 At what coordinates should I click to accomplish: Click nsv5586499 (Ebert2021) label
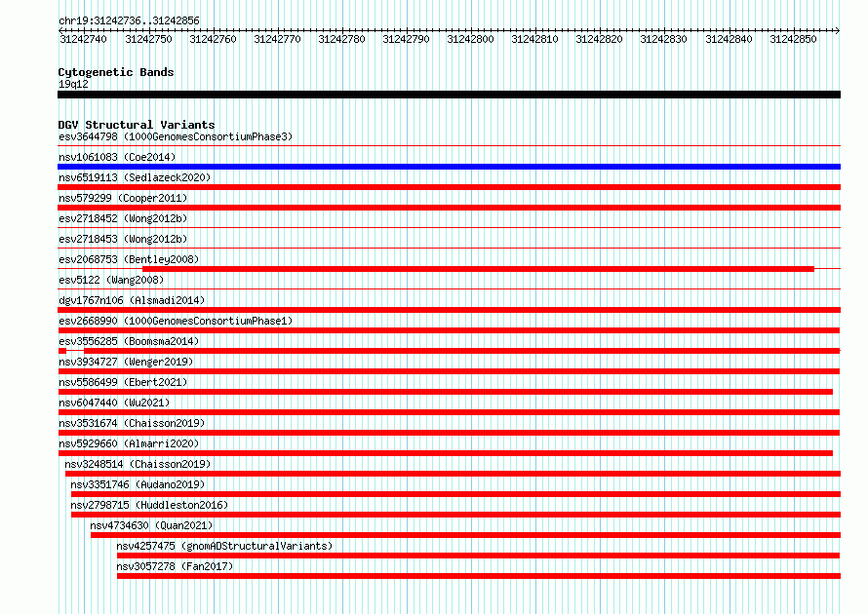123,382
